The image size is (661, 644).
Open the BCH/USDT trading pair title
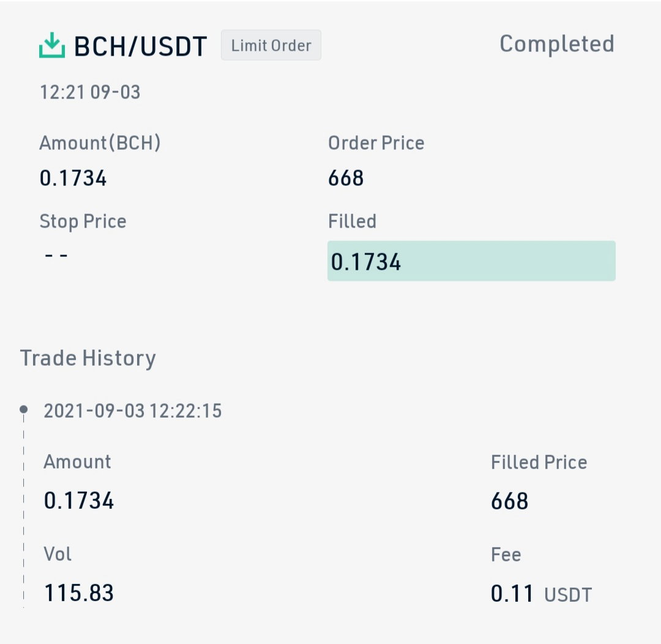(x=140, y=46)
